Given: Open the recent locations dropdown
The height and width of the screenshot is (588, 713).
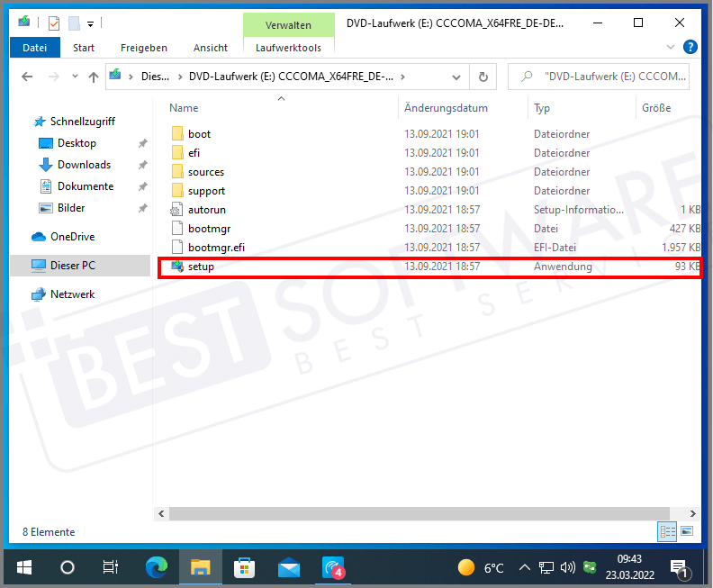Looking at the screenshot, I should 75,77.
